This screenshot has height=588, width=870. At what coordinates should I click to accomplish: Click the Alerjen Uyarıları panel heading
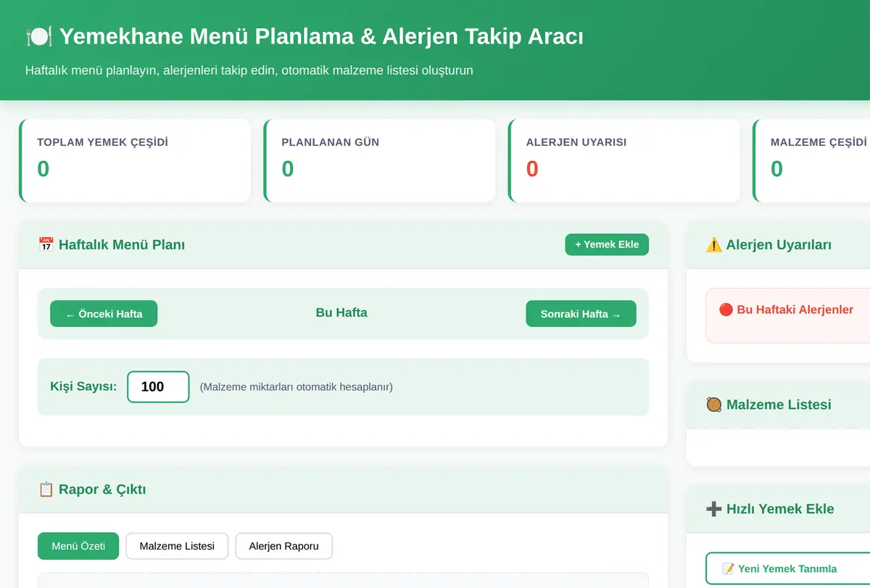pyautogui.click(x=779, y=245)
